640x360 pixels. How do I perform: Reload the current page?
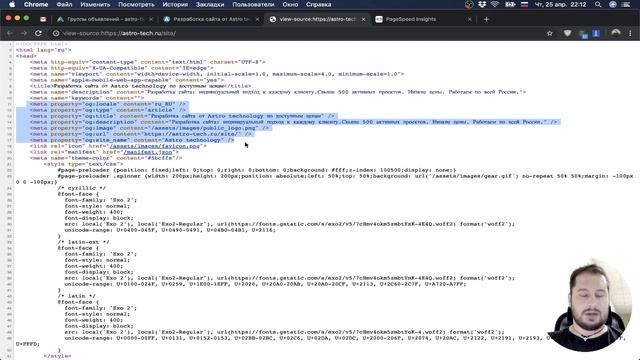38,33
